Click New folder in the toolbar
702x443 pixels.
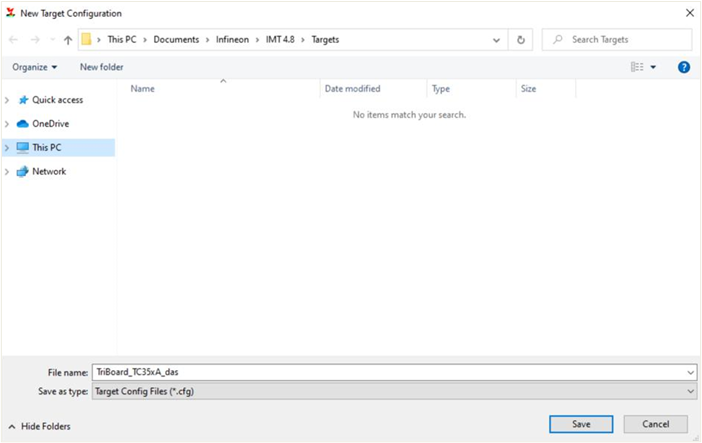[102, 67]
